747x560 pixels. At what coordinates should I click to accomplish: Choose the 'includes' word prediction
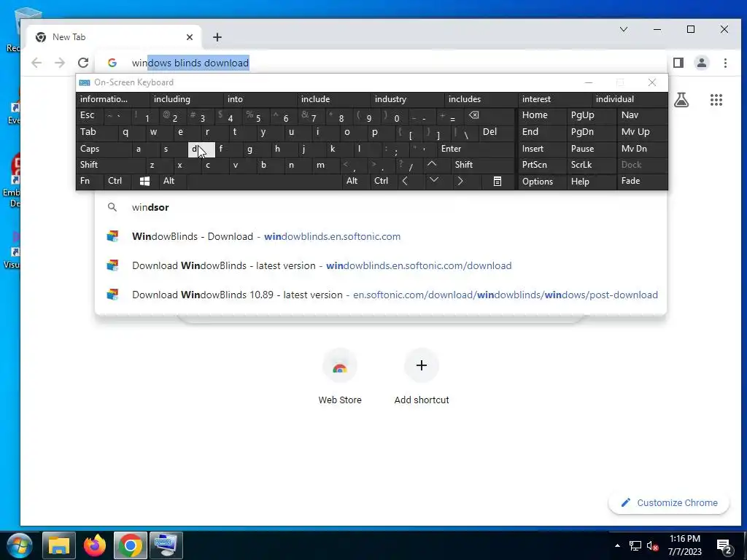[x=481, y=99]
